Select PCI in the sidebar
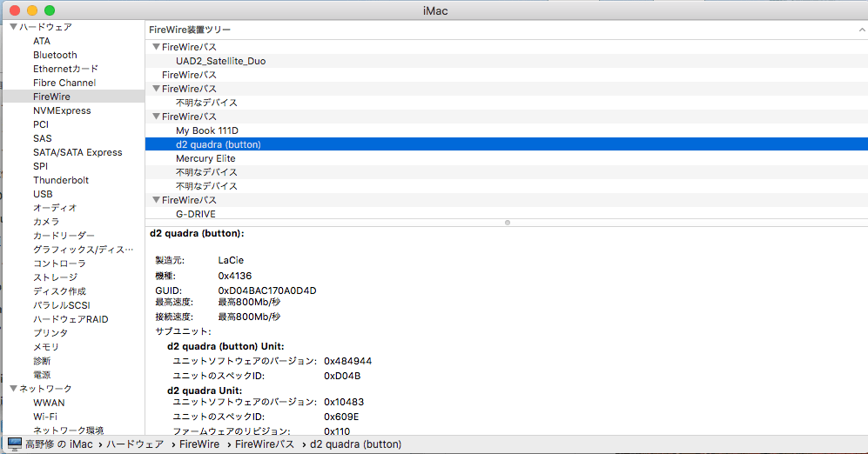Image resolution: width=868 pixels, height=454 pixels. (40, 124)
